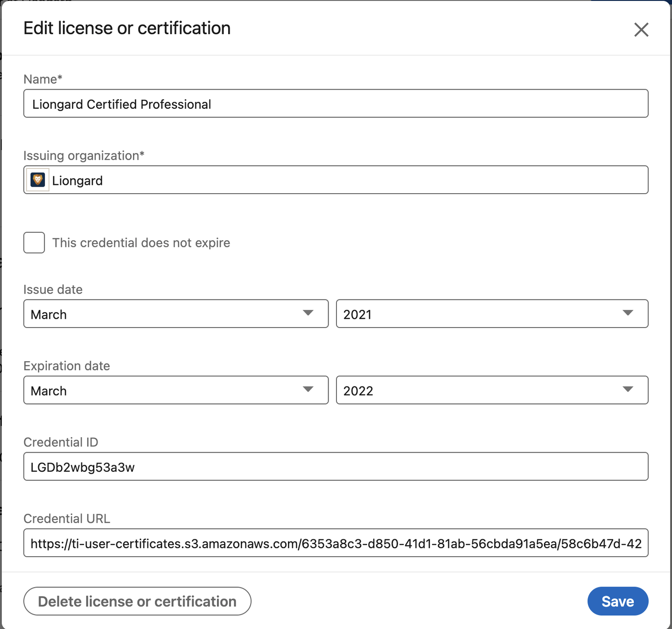Click the 'Issuing organization*' label
This screenshot has height=629, width=672.
(x=84, y=155)
